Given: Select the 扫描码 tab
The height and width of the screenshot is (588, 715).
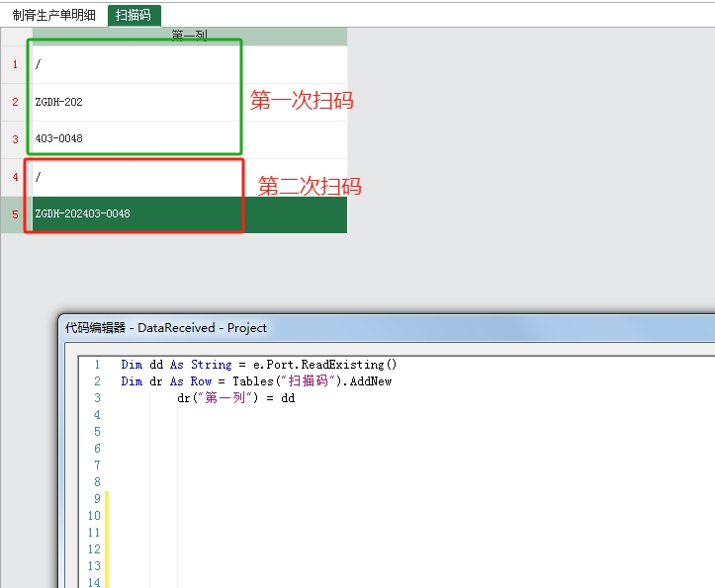Looking at the screenshot, I should coord(134,15).
